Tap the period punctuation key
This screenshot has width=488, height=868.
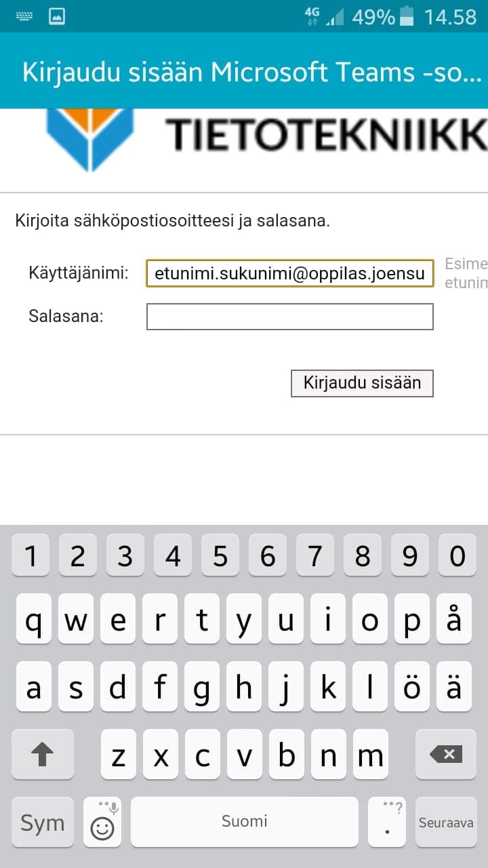pos(386,822)
